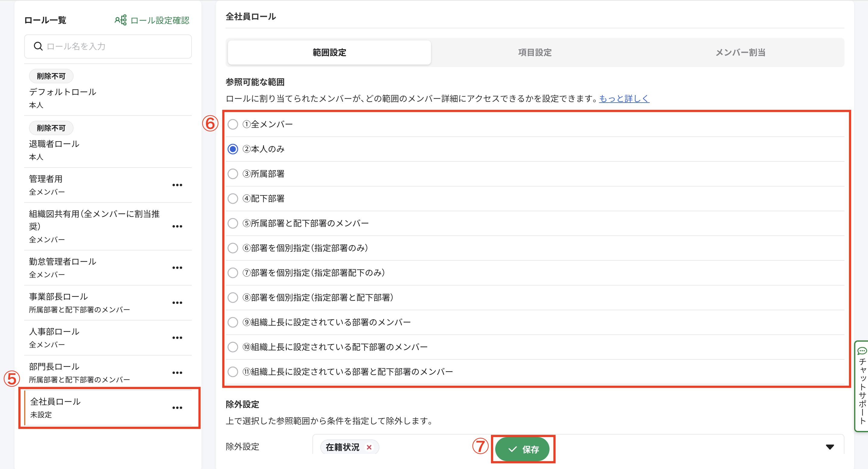Select the ①全メンバー radio option
Viewport: 868px width, 469px height.
(x=233, y=124)
